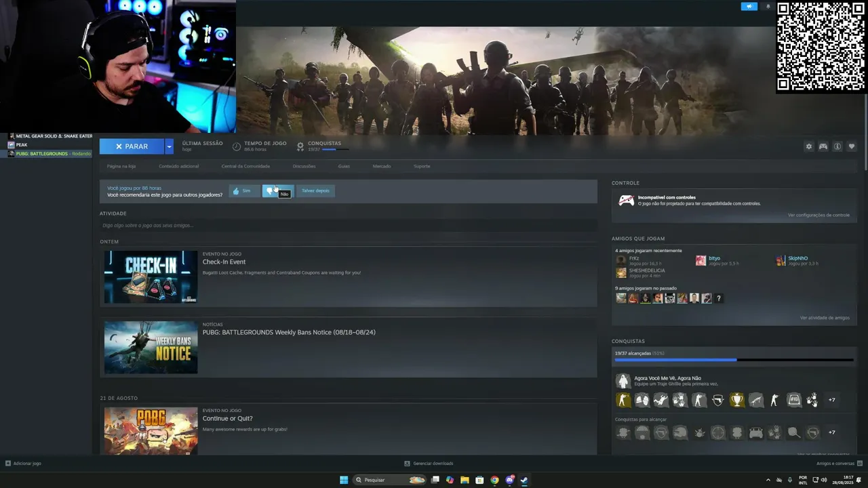The height and width of the screenshot is (488, 868).
Task: Click the Windows taskbar Pesquisar search box
Action: coord(390,480)
